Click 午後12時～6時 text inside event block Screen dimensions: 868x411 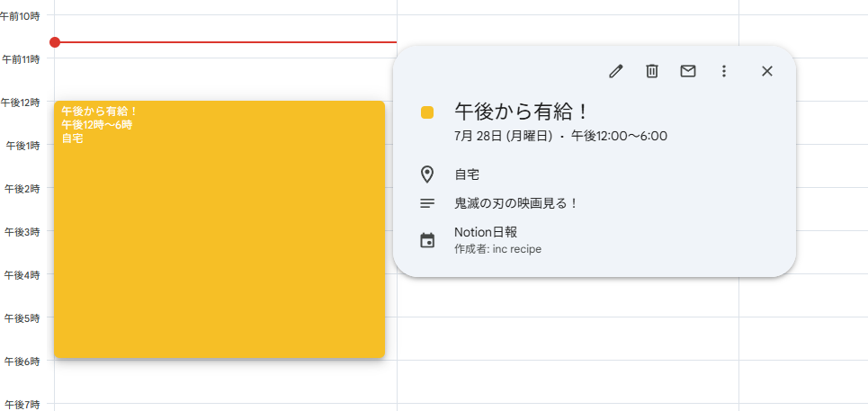(x=97, y=125)
